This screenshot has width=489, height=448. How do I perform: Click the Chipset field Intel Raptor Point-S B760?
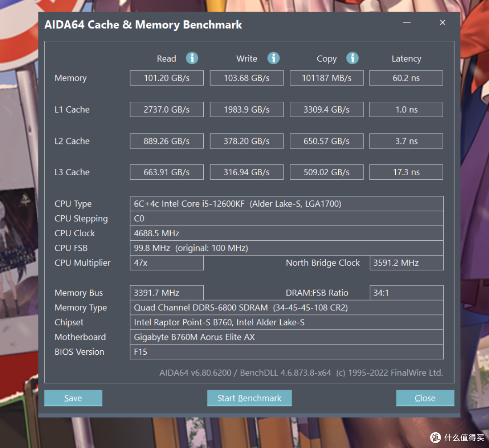point(287,322)
